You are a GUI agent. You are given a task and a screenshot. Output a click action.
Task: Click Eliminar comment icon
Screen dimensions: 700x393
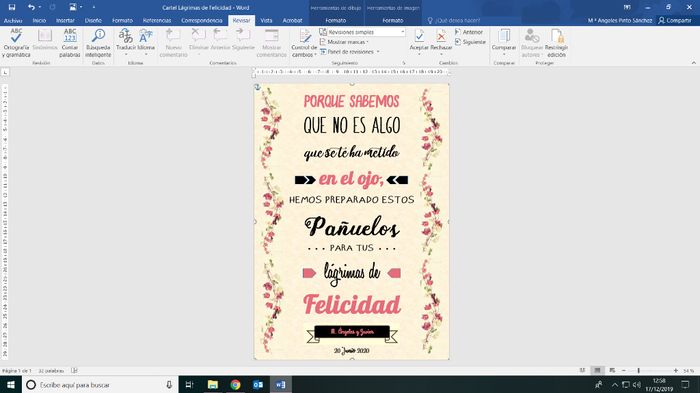point(198,36)
